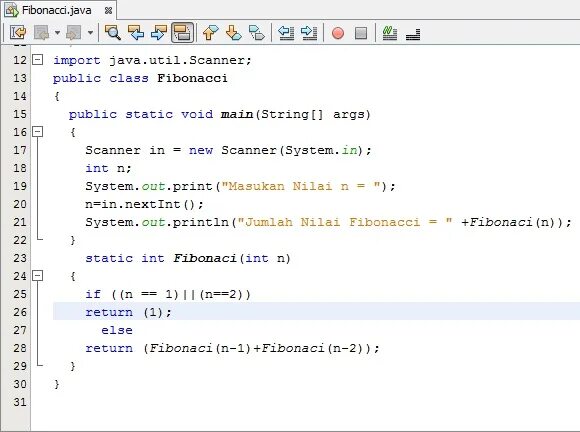Viewport: 580px width, 432px height.
Task: Click "Fibonaci(n-2));" call on line 28
Action: click(320, 348)
